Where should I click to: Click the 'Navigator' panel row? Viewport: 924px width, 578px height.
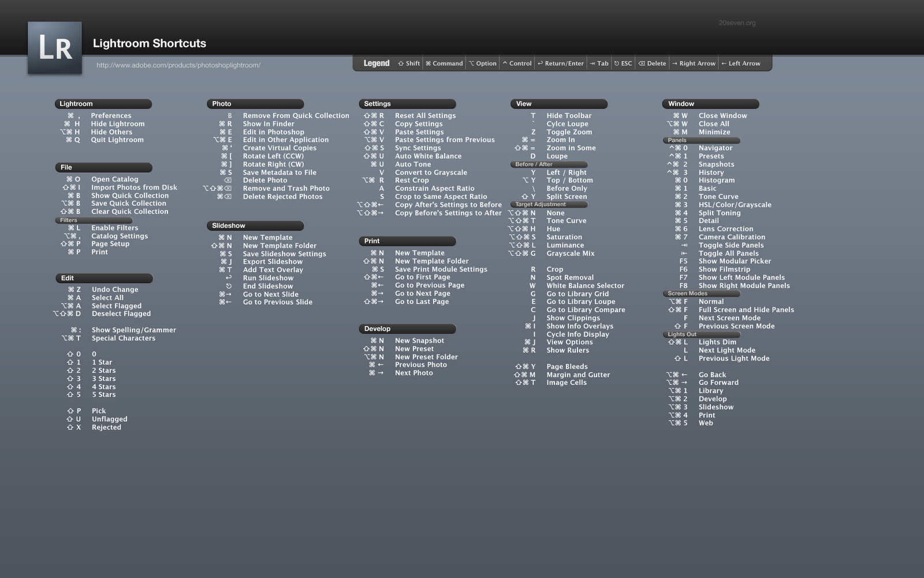click(701, 148)
